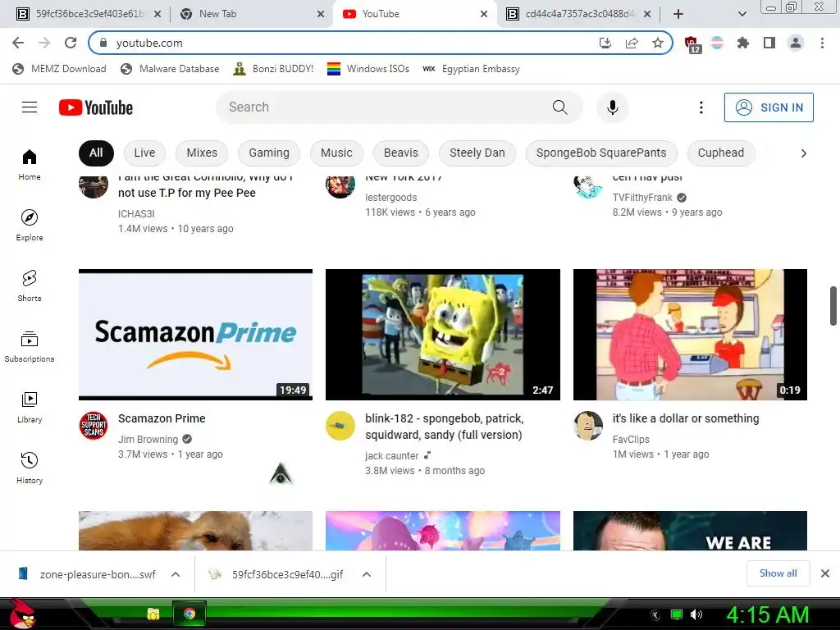
Task: Open Extensions puzzle piece menu
Action: point(742,43)
